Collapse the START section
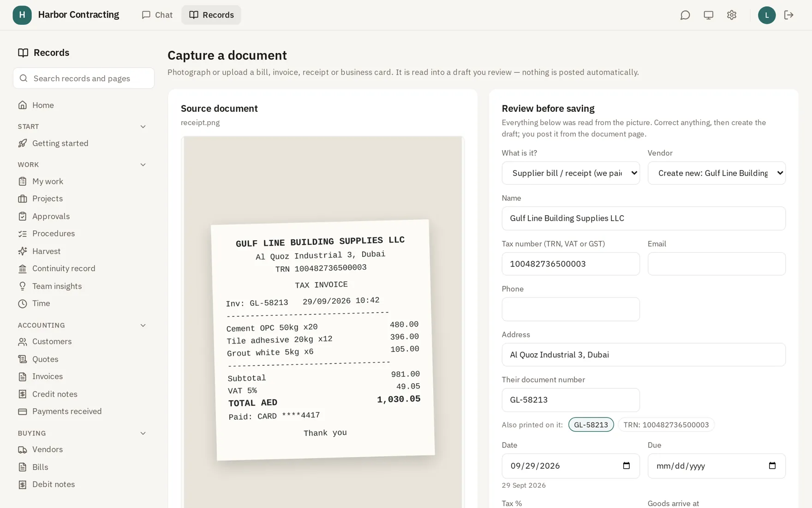Screen dimensions: 812x508 (x=143, y=127)
